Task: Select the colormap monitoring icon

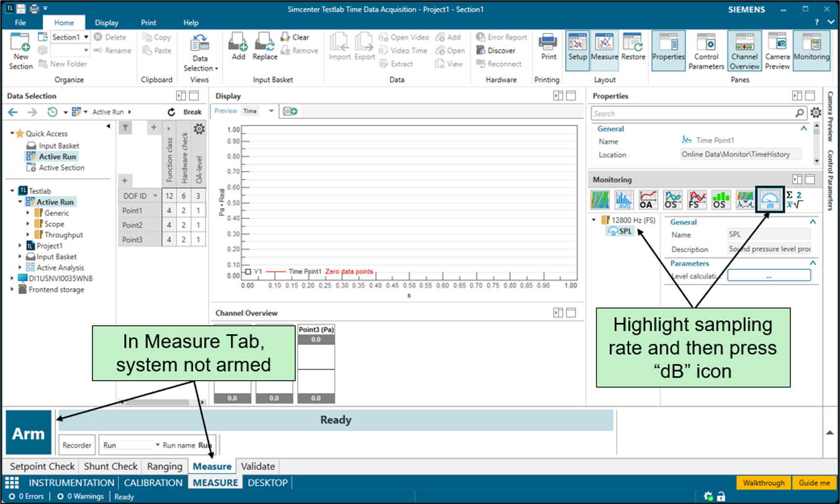Action: (601, 200)
